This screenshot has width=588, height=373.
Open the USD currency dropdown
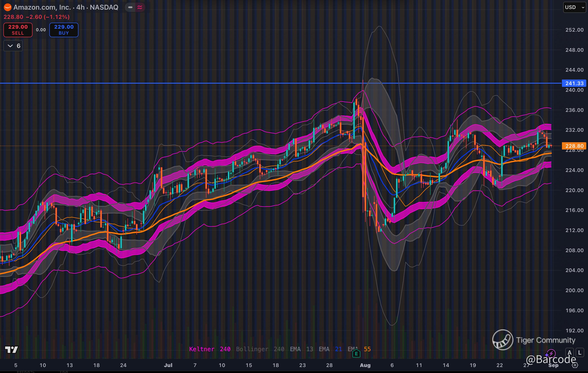[x=574, y=7]
